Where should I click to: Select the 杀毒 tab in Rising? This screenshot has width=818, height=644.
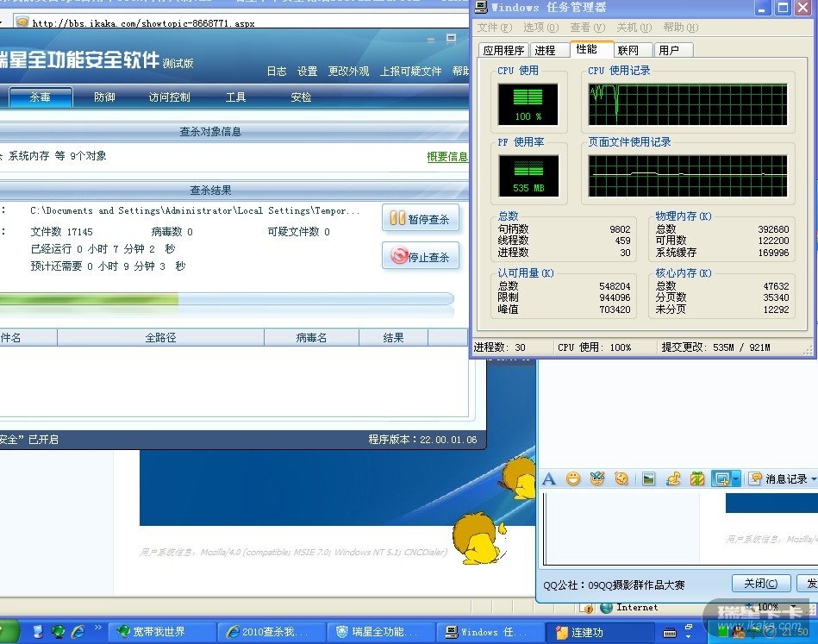coord(41,97)
